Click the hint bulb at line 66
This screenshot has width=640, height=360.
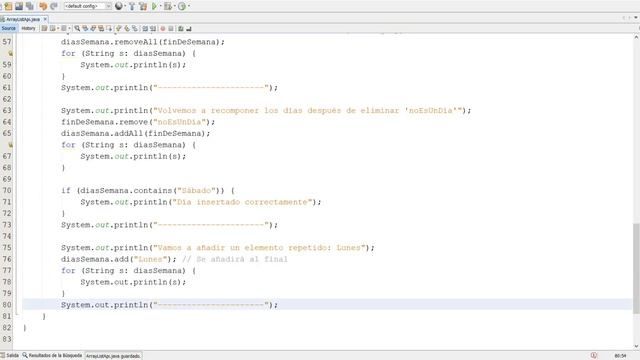pos(10,144)
